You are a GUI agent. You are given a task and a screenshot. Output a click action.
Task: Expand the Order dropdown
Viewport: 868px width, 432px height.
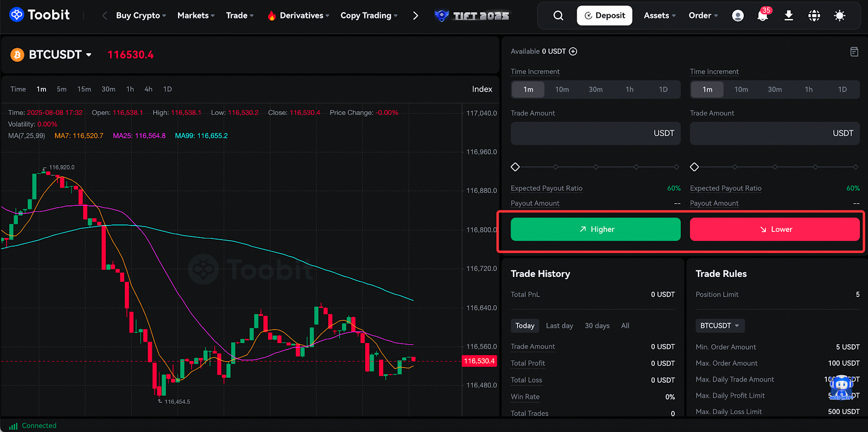(703, 16)
